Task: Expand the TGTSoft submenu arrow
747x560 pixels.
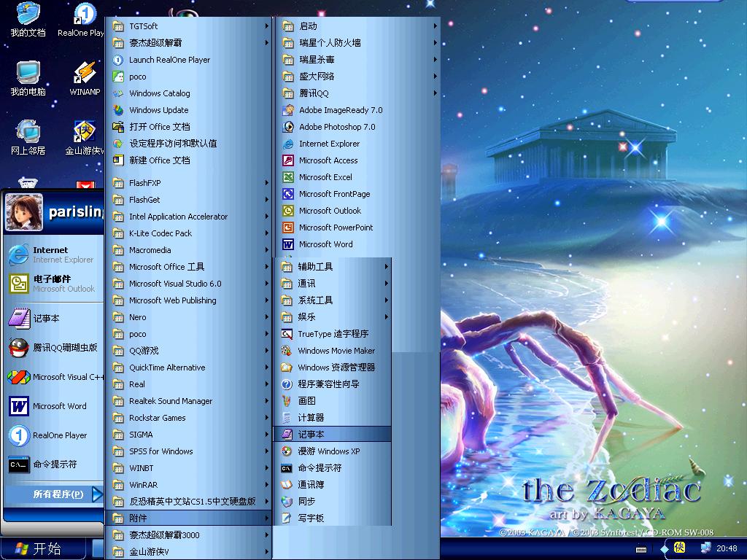Action: coord(267,26)
